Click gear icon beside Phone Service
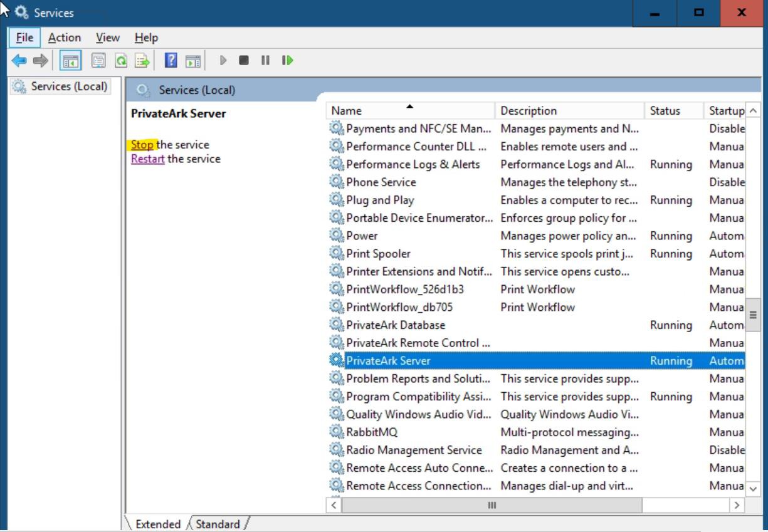Image resolution: width=768 pixels, height=532 pixels. 337,182
